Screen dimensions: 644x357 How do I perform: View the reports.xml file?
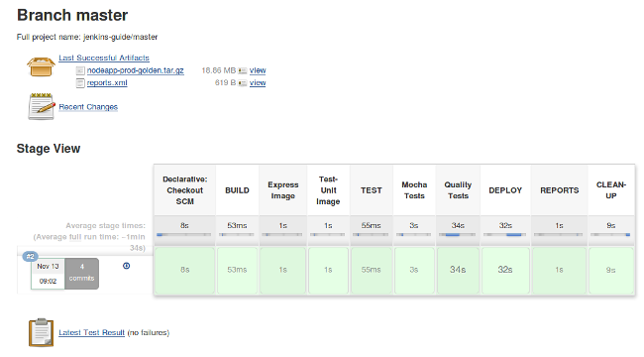coord(258,83)
